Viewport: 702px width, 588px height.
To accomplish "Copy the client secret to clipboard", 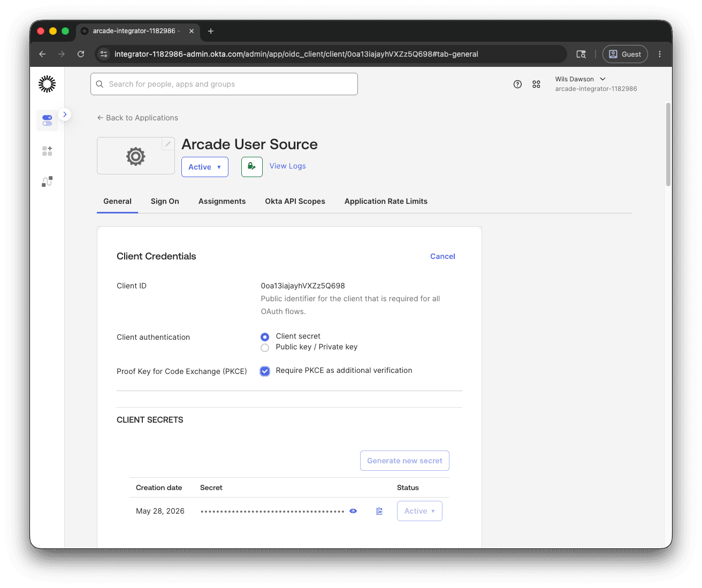I will [x=379, y=511].
